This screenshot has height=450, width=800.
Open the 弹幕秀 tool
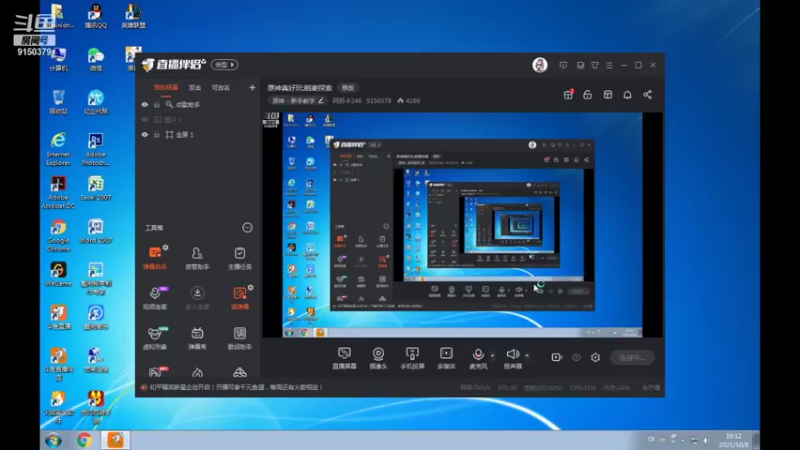pos(197,338)
